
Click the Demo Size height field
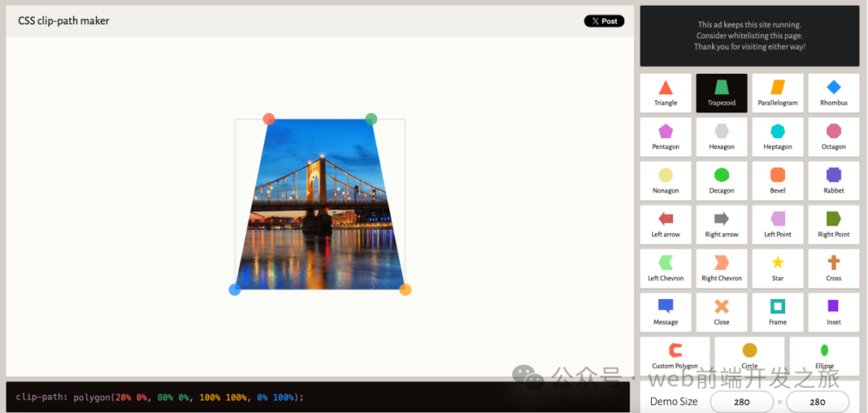[x=817, y=402]
